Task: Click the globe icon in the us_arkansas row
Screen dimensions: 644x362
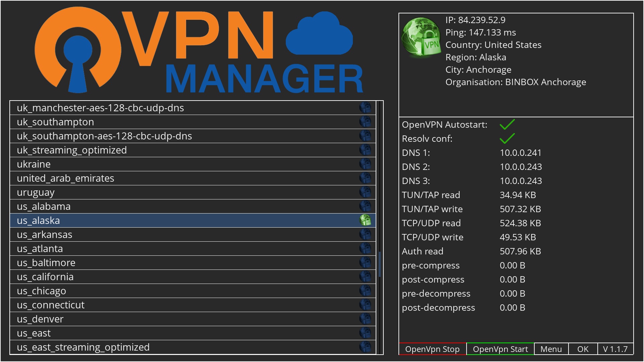Action: (x=365, y=234)
